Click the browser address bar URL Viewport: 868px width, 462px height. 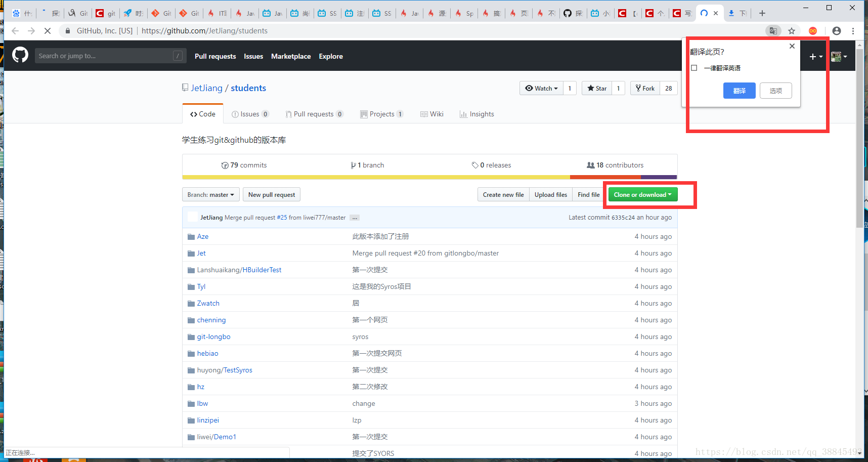point(204,31)
